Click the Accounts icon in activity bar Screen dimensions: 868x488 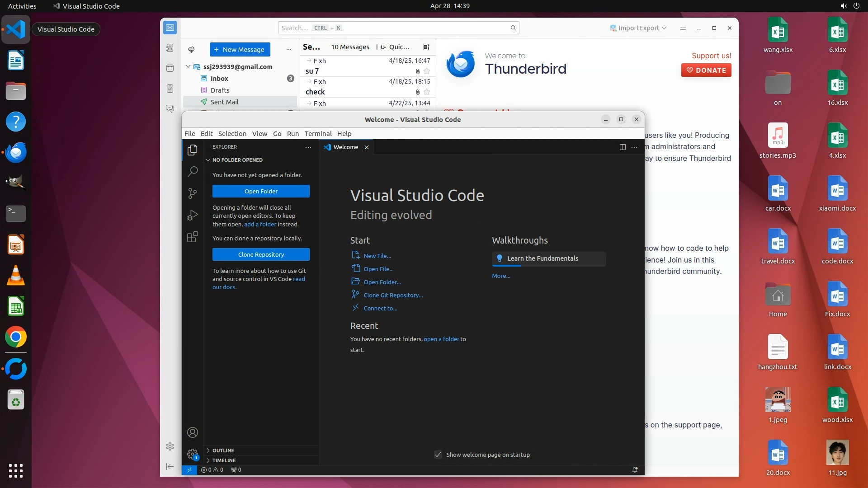pos(193,432)
